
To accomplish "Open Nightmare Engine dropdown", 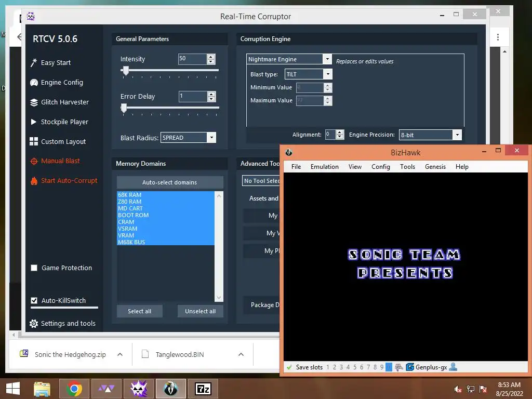I will click(289, 59).
